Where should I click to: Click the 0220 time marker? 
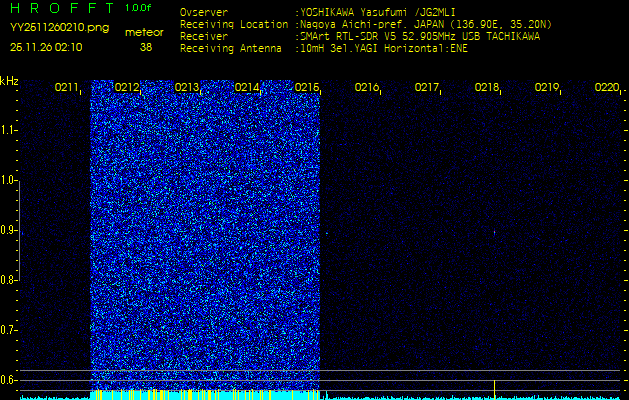tap(607, 87)
